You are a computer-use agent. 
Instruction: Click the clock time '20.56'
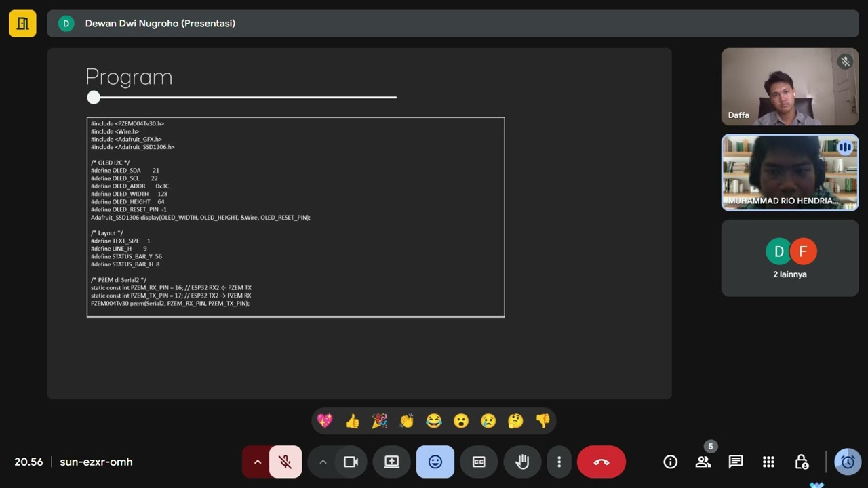pyautogui.click(x=28, y=462)
